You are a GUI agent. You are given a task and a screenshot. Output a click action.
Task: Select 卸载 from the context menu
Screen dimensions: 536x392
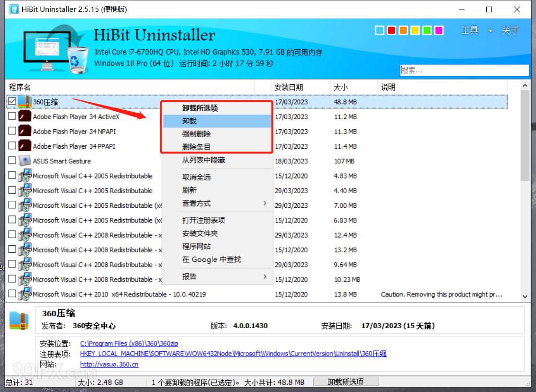[217, 121]
